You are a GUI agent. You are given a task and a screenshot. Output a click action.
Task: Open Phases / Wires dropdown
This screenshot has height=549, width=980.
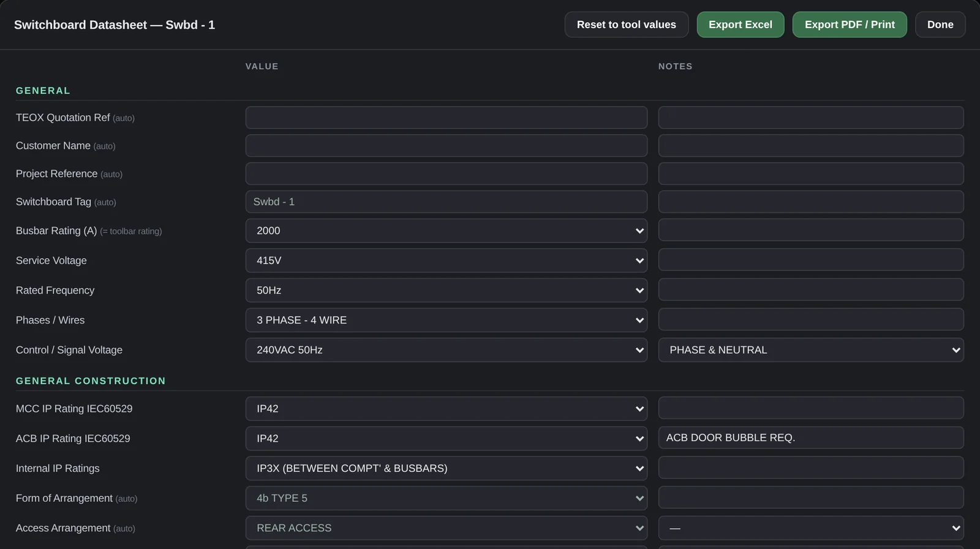[446, 320]
